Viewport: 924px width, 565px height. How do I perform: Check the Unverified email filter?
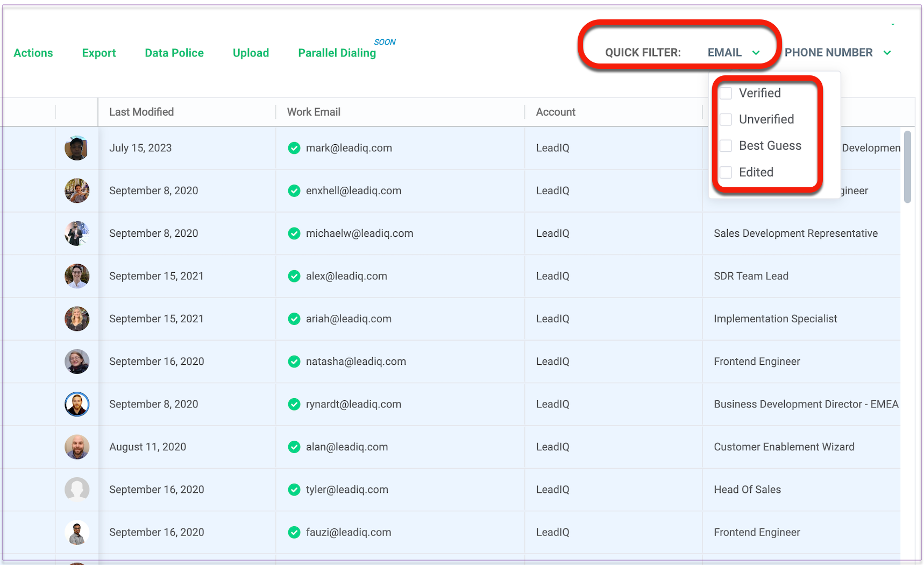[726, 119]
